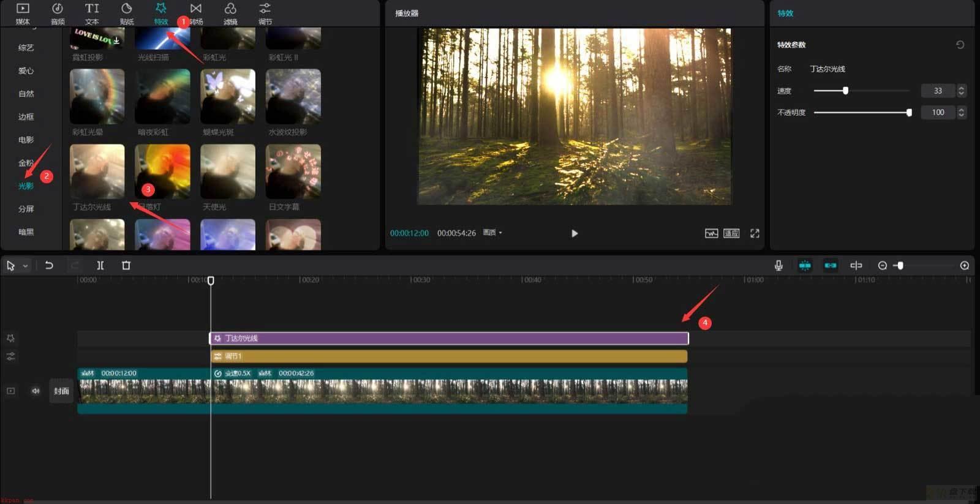980x504 pixels.
Task: Start microphone voiceover recording
Action: click(778, 265)
